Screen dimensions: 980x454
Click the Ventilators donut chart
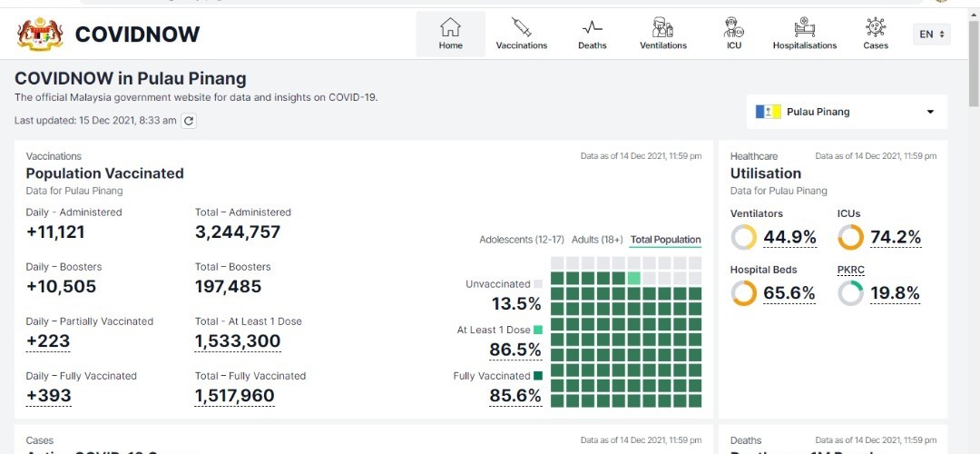(744, 238)
